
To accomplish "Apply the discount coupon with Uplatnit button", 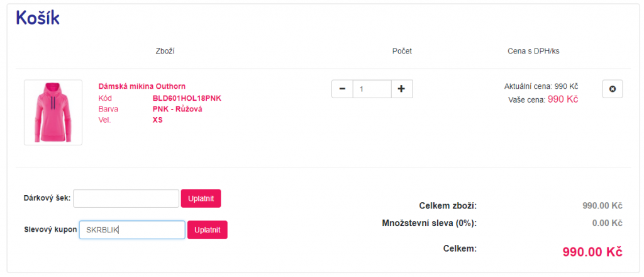I will [208, 230].
